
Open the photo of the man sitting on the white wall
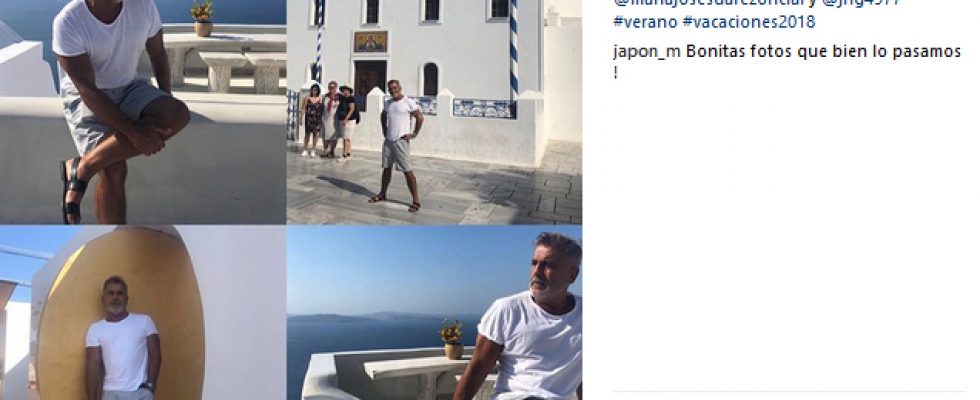click(142, 112)
